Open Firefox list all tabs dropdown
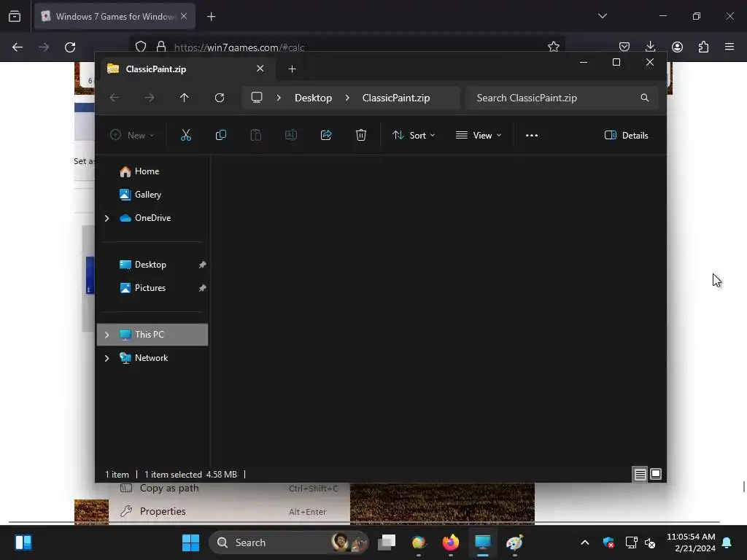 point(602,16)
